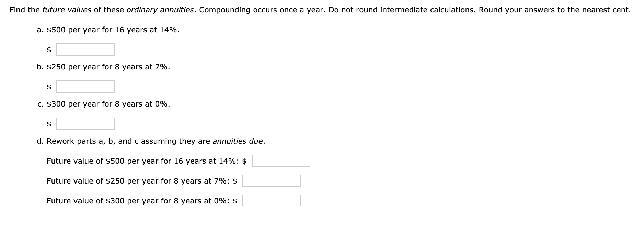Select the annuity due field for $250 at 7%
644x231 pixels.
[272, 181]
